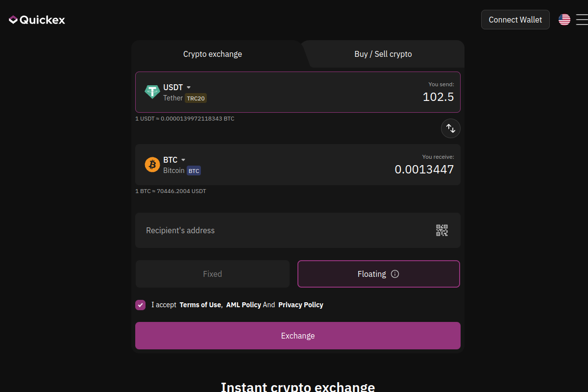Open the hamburger menu
This screenshot has width=588, height=392.
coord(582,20)
